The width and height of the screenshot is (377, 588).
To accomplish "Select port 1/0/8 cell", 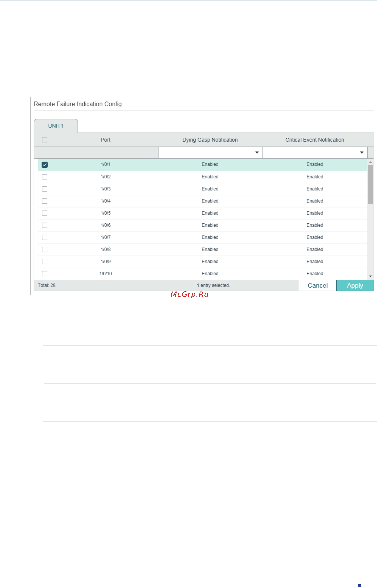I will point(105,249).
